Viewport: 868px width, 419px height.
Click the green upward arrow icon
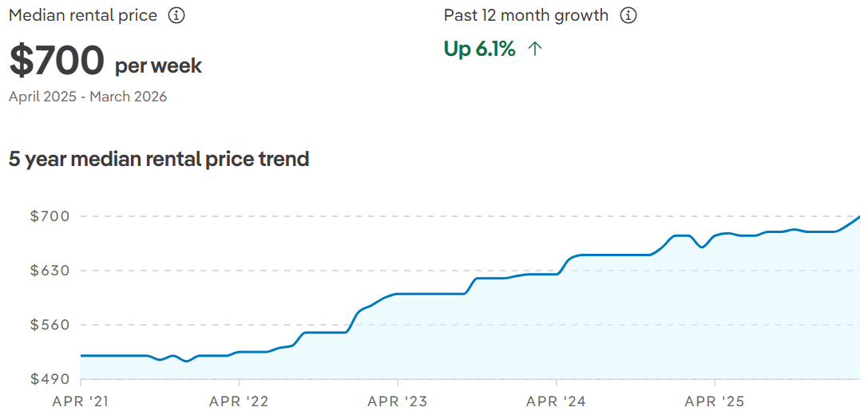pos(535,49)
